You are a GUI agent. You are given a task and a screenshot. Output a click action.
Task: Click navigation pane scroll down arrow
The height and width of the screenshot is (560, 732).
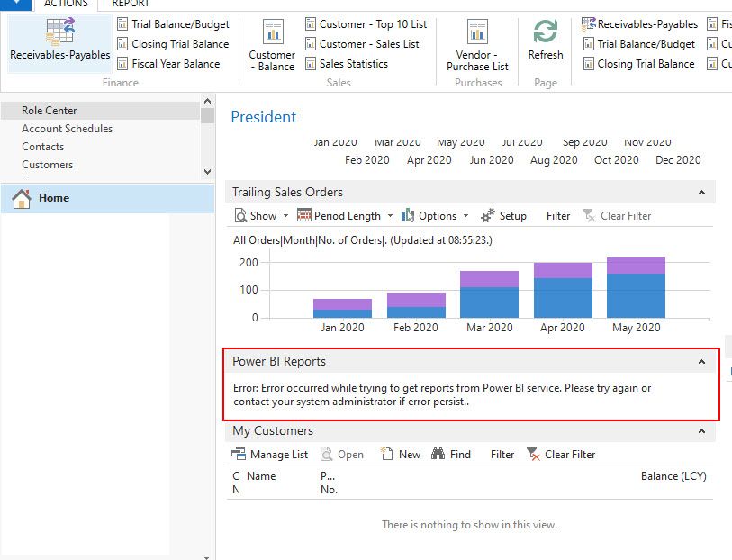point(208,172)
